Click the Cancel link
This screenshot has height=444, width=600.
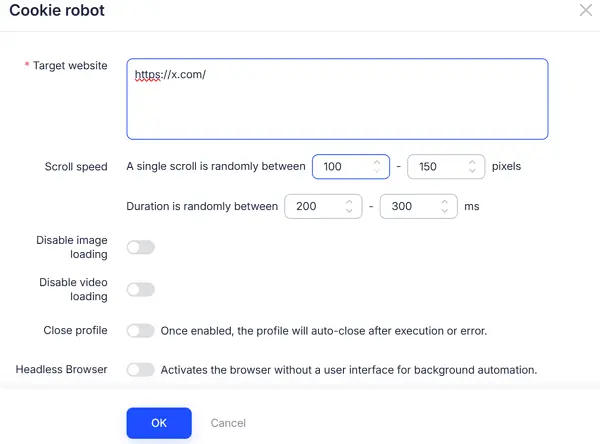(228, 423)
